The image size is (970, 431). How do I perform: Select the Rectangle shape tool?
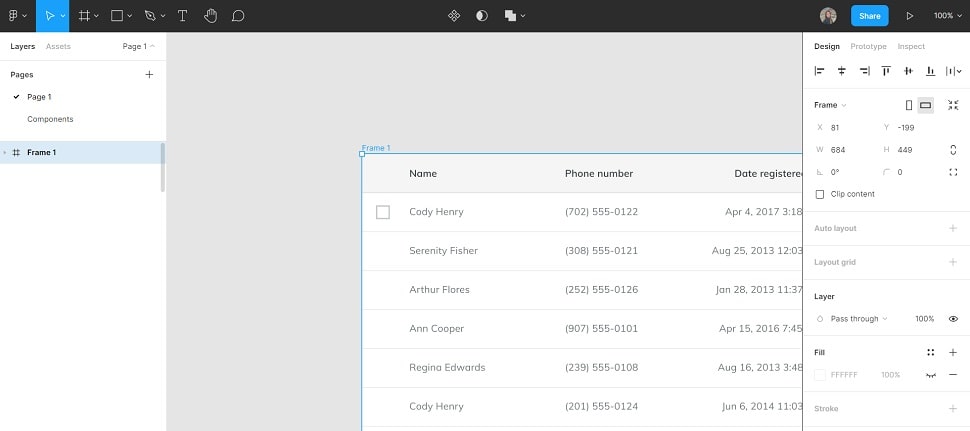tap(117, 16)
